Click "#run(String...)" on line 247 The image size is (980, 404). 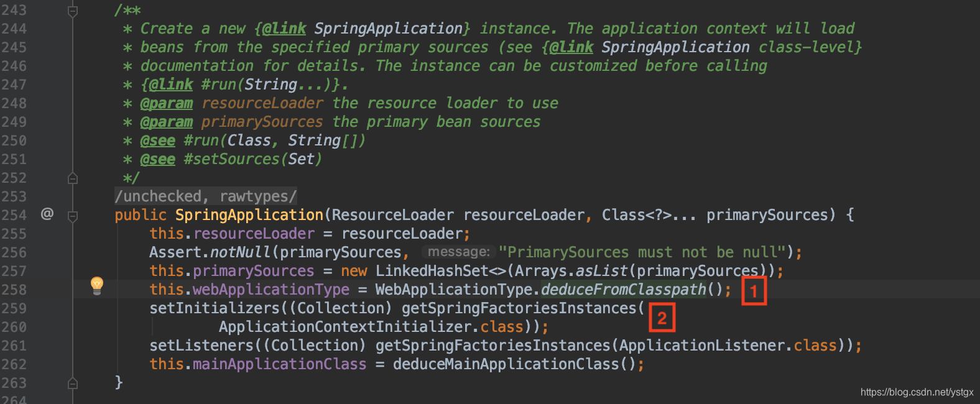[x=270, y=85]
